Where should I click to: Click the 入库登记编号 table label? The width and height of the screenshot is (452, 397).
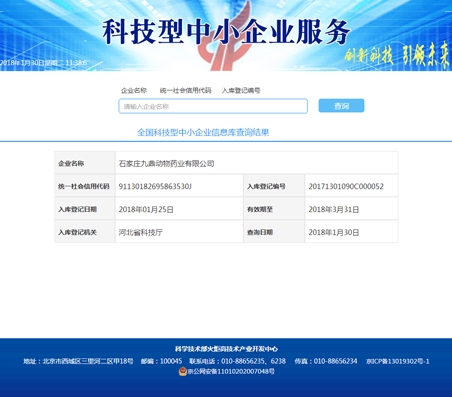pos(266,186)
